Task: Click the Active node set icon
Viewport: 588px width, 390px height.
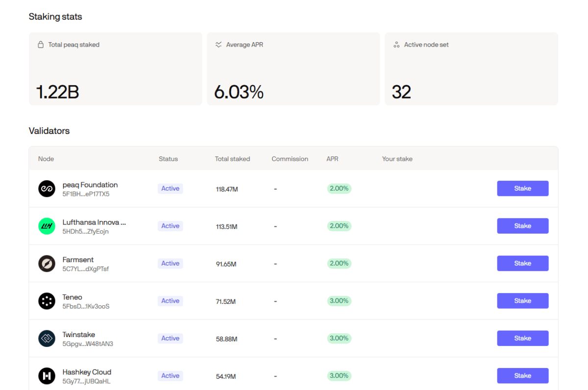Action: click(396, 45)
